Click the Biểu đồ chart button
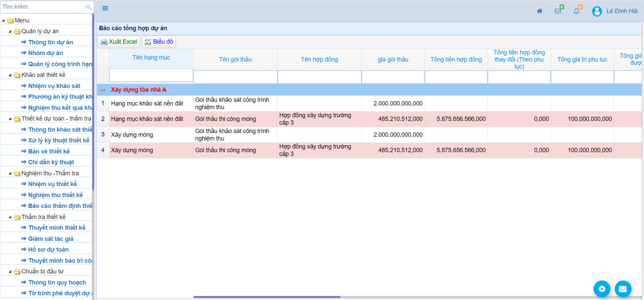Image resolution: width=644 pixels, height=300 pixels. [159, 42]
